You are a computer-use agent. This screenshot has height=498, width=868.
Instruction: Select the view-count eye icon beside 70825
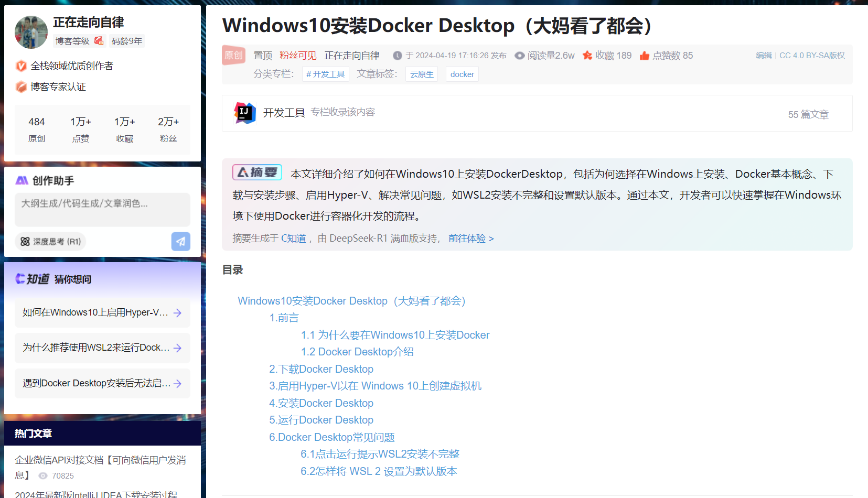(43, 476)
